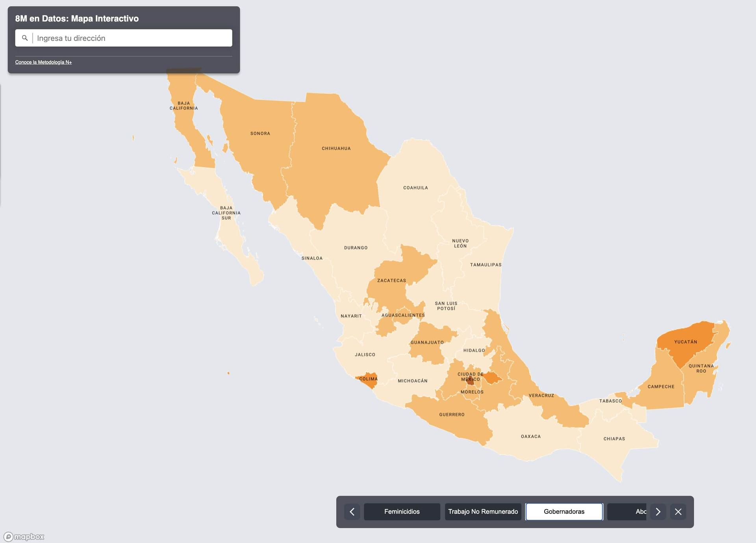Screen dimensions: 756x543
Task: Click the left arrow to scroll tabs
Action: (352, 511)
